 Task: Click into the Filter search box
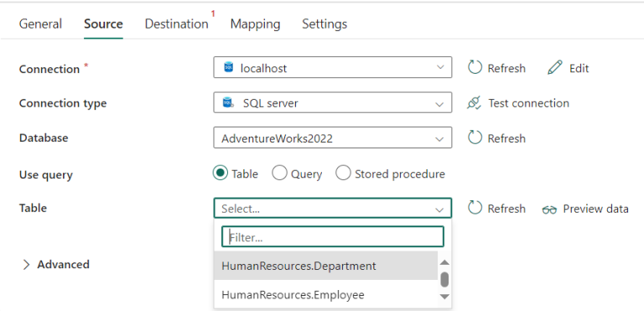(x=333, y=236)
